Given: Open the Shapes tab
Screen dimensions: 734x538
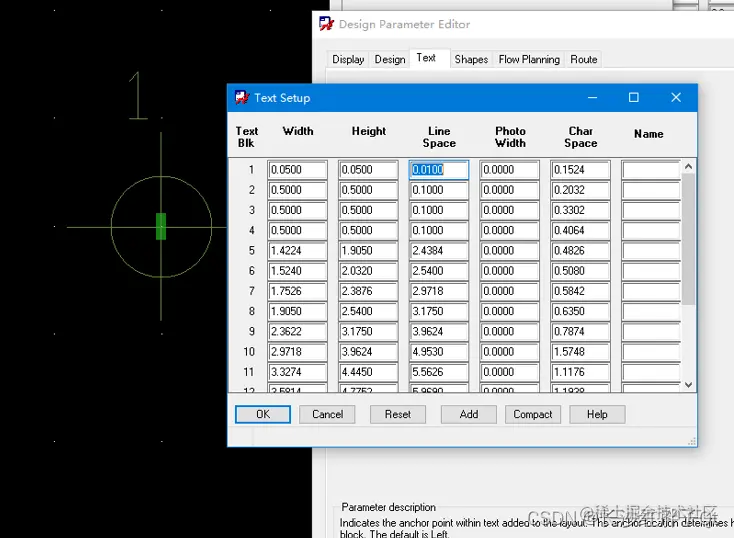Looking at the screenshot, I should (x=471, y=59).
